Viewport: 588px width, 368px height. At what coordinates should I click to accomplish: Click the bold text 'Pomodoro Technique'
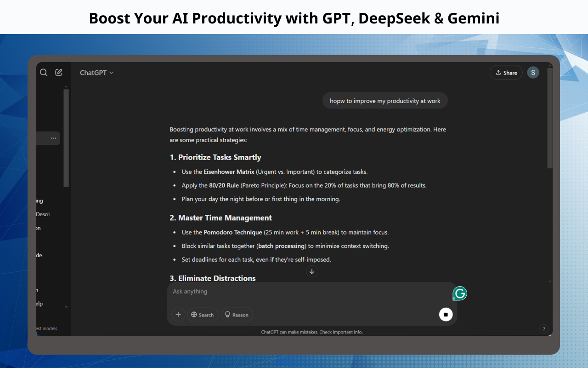(x=233, y=232)
